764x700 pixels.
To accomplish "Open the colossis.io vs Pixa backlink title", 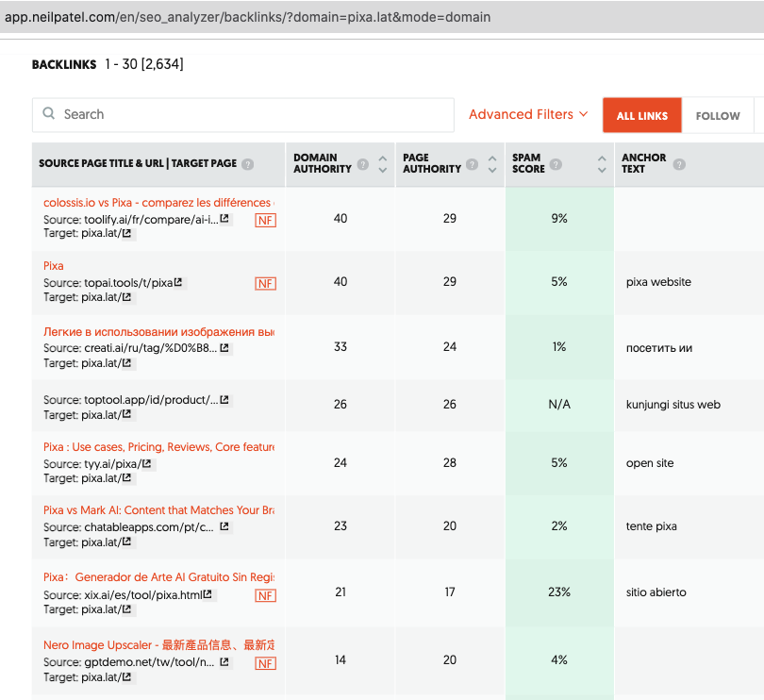I will 158,203.
